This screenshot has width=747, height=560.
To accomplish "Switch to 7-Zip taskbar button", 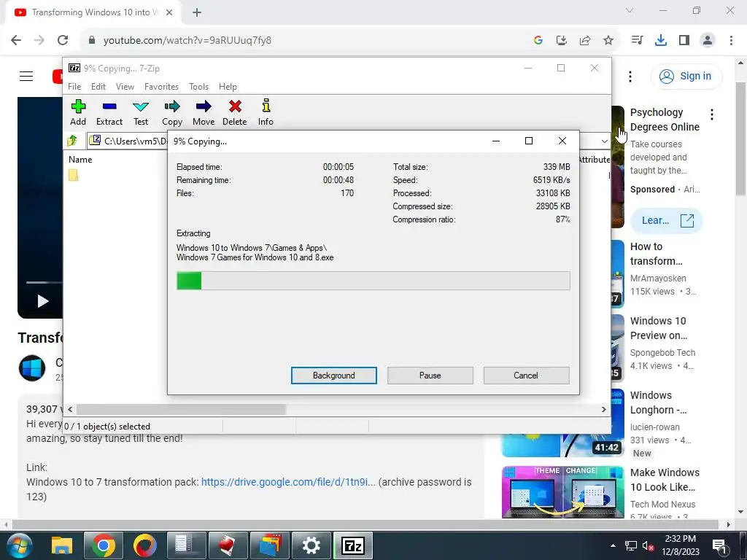I will pos(352,545).
